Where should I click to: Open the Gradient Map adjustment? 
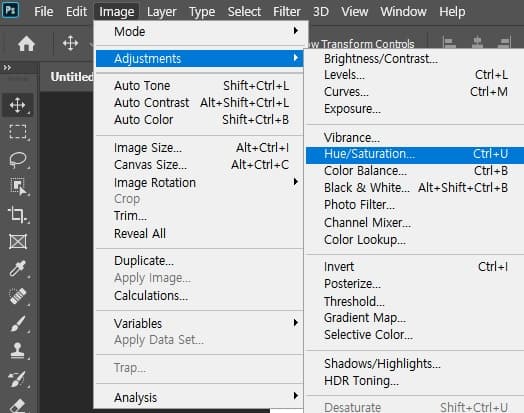click(x=415, y=318)
